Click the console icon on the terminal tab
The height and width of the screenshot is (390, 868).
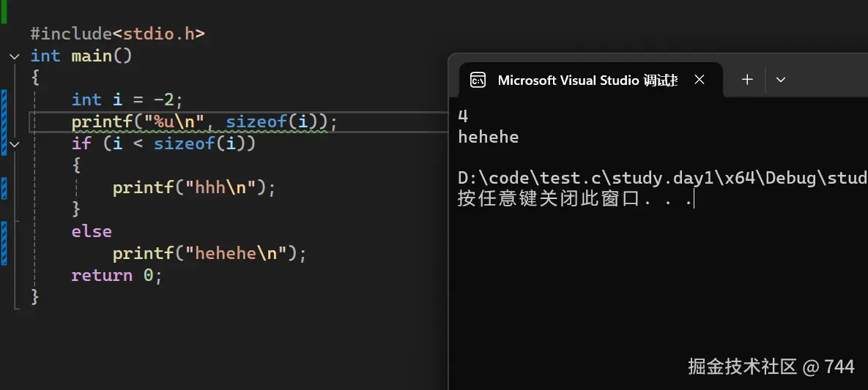[478, 80]
